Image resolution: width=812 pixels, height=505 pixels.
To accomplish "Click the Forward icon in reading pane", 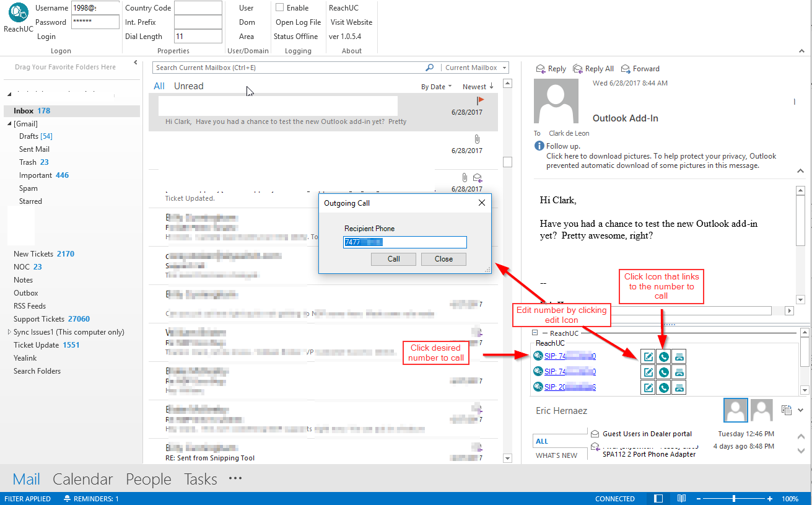I will click(625, 69).
